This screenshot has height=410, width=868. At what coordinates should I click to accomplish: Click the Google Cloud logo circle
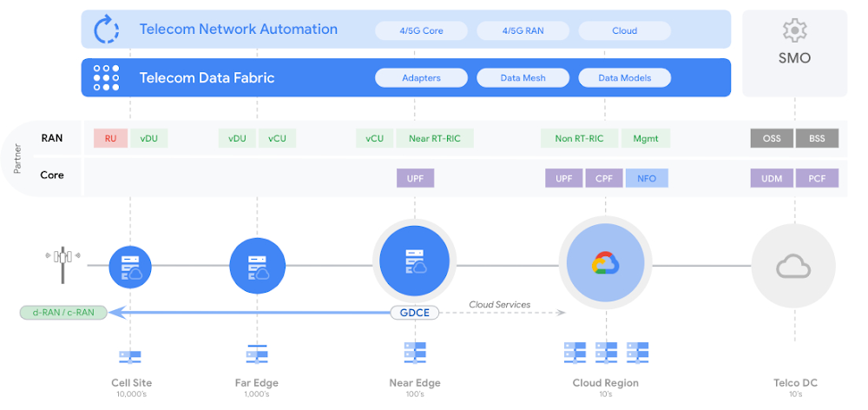tap(604, 262)
